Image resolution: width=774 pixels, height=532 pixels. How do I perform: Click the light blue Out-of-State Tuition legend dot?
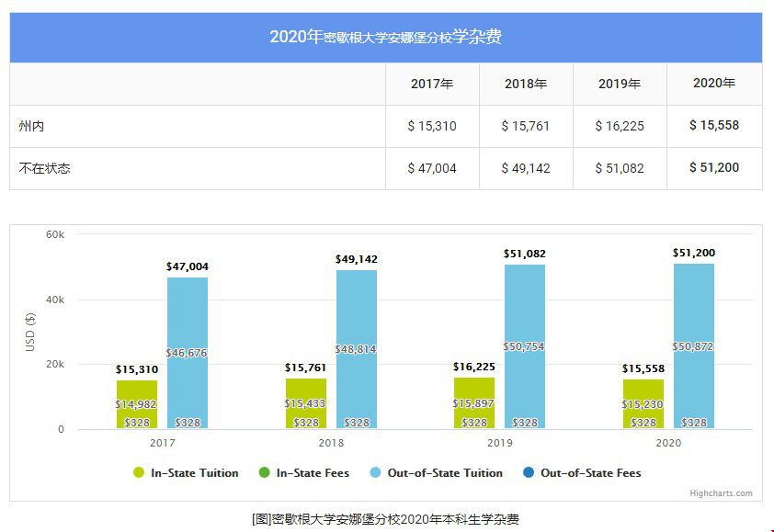coord(375,473)
